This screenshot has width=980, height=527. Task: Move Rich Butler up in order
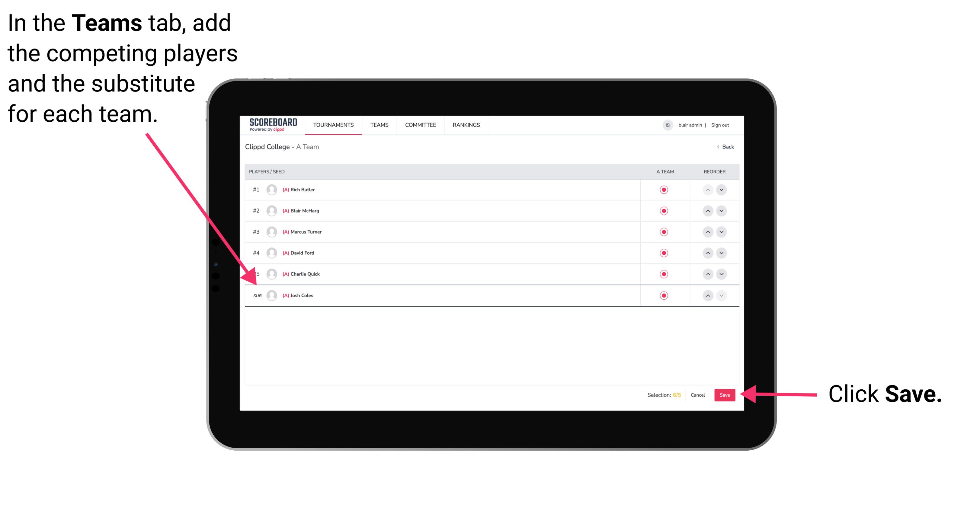[708, 190]
